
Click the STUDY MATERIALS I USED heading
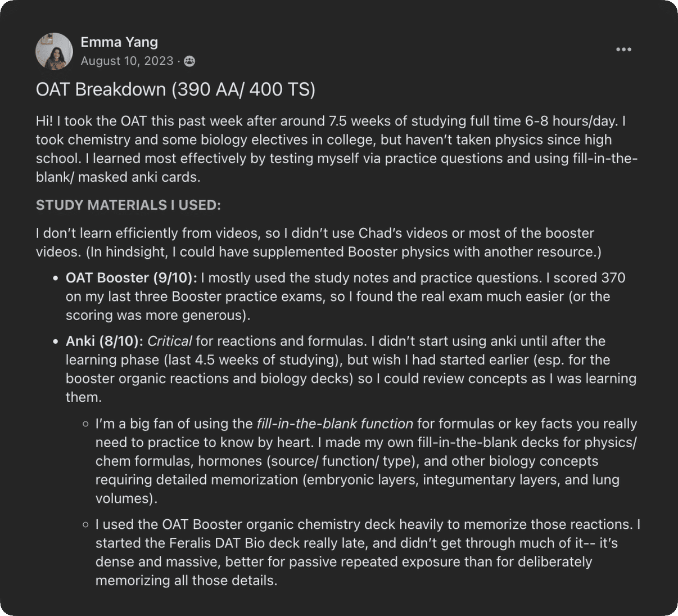tap(128, 205)
